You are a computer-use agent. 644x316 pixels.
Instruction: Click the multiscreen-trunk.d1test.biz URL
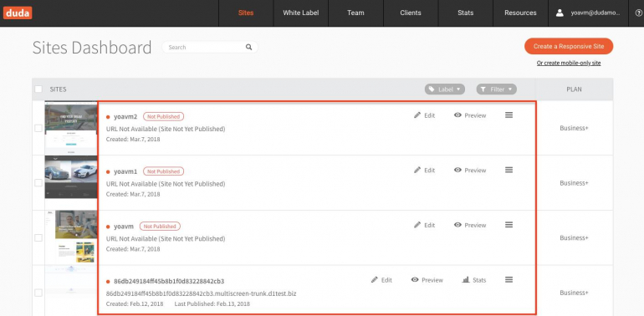point(202,293)
